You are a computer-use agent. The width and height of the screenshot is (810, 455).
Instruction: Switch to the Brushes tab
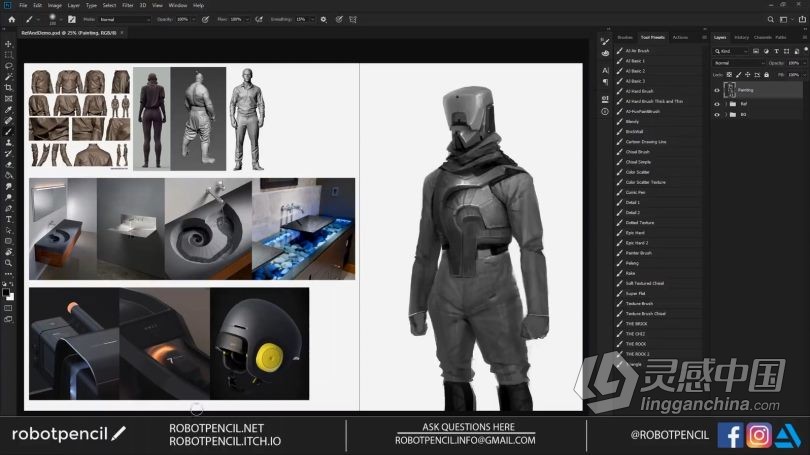point(625,37)
